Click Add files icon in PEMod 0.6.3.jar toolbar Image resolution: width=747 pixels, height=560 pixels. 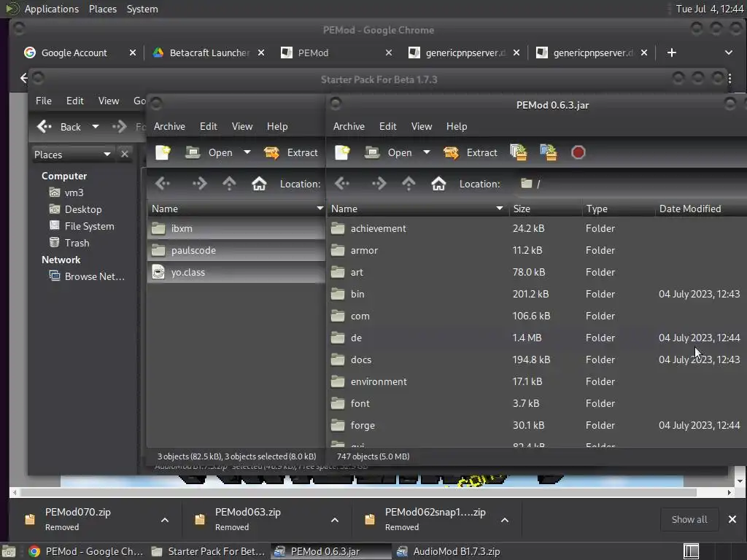point(519,152)
